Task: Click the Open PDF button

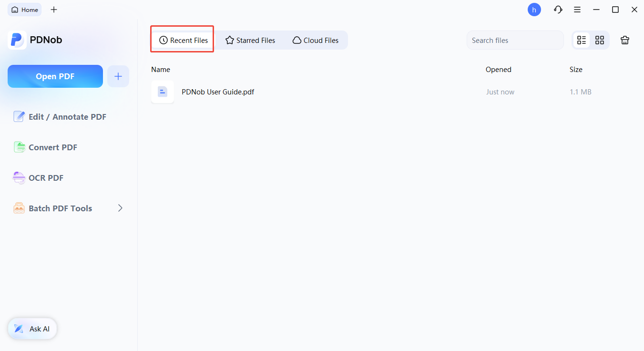Action: (55, 76)
